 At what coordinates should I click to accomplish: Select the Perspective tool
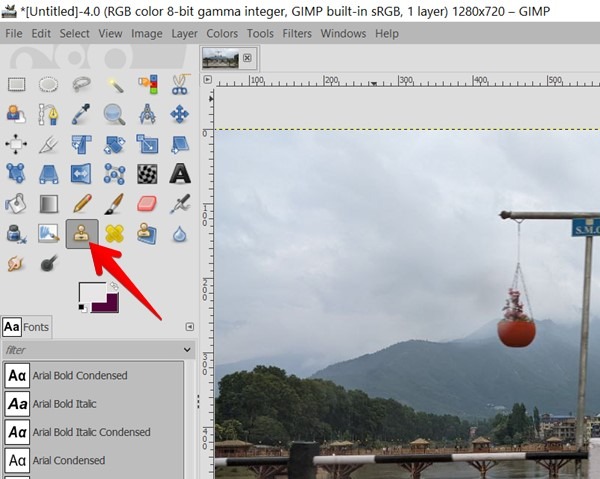point(49,174)
